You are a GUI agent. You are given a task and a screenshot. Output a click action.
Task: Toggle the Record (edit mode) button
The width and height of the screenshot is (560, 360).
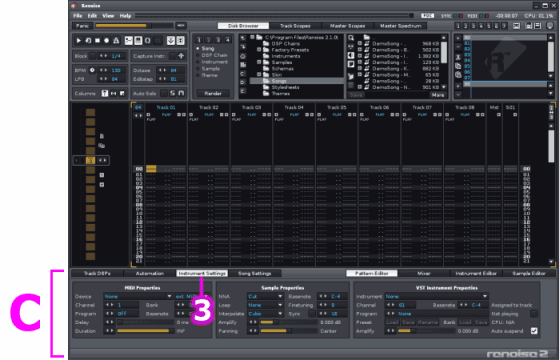[106, 41]
